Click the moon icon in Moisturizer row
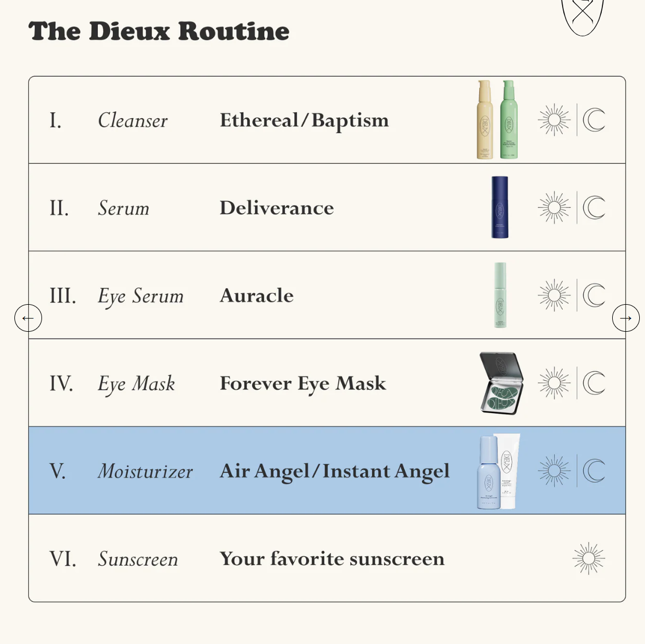 (594, 471)
